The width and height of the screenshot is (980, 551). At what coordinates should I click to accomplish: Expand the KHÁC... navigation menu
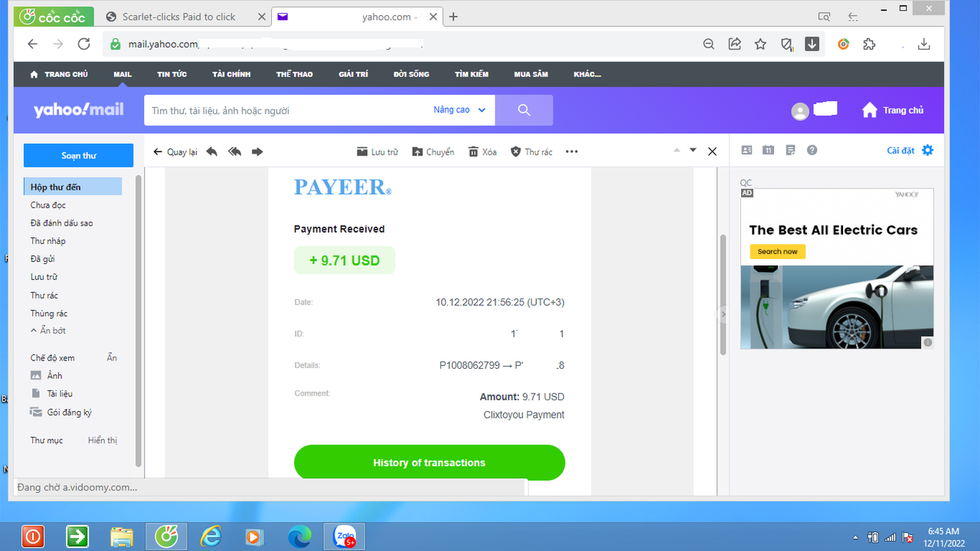point(587,74)
